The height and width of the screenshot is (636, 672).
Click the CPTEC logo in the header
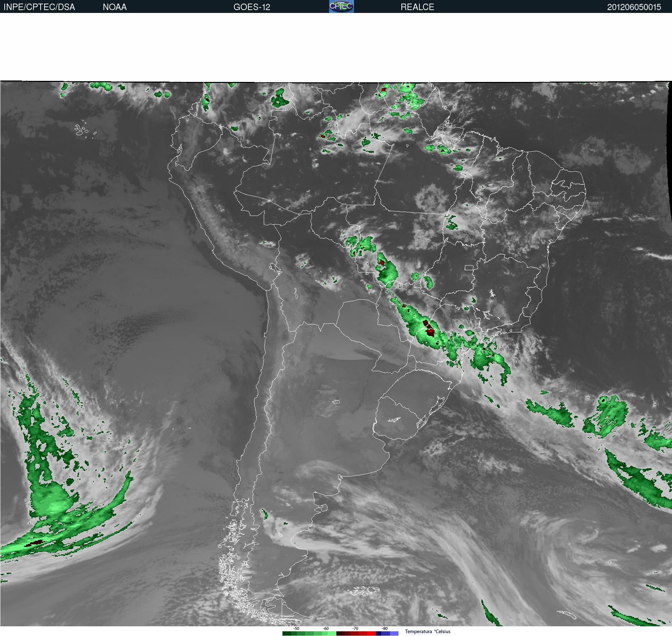click(341, 6)
